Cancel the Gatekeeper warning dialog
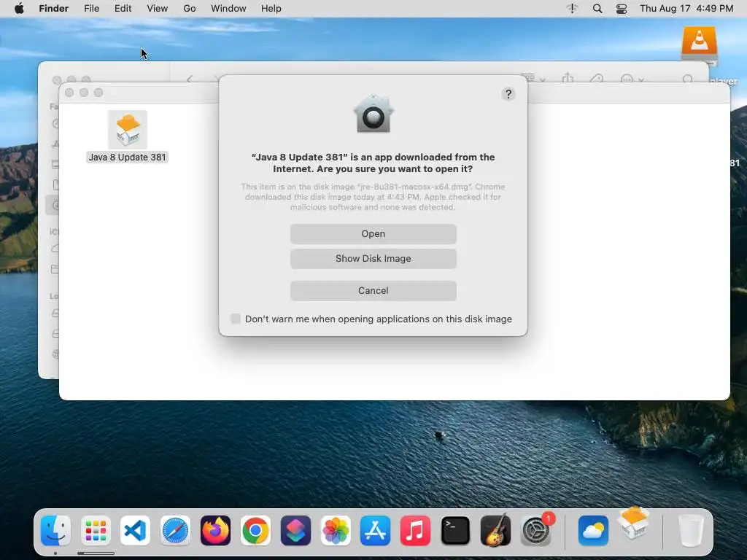 373,290
